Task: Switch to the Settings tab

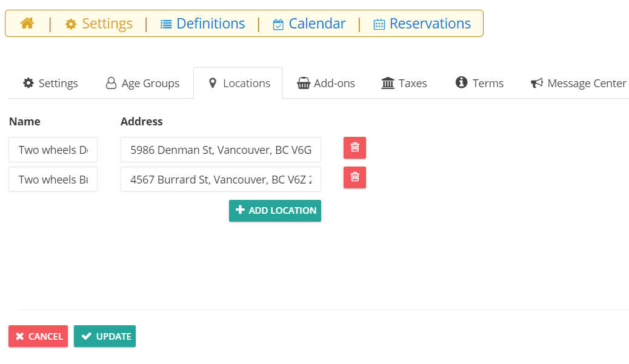Action: (x=50, y=84)
